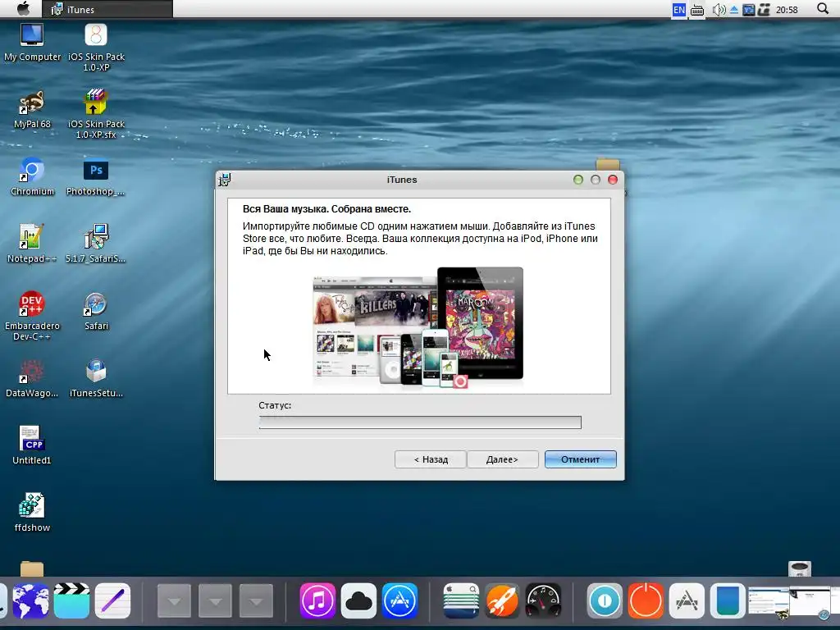Viewport: 840px width, 630px height.
Task: Open the grey Applications icon in dock
Action: 687,601
